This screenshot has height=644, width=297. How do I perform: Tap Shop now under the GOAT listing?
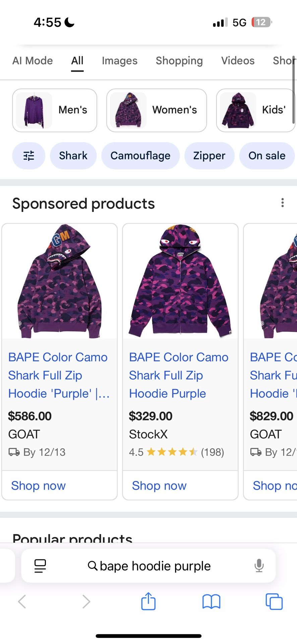(x=38, y=485)
